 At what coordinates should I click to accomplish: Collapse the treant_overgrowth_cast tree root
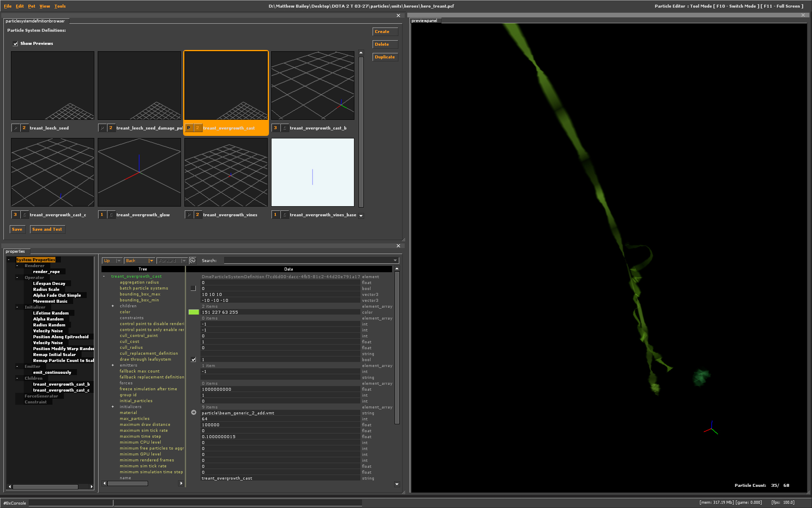coord(104,276)
